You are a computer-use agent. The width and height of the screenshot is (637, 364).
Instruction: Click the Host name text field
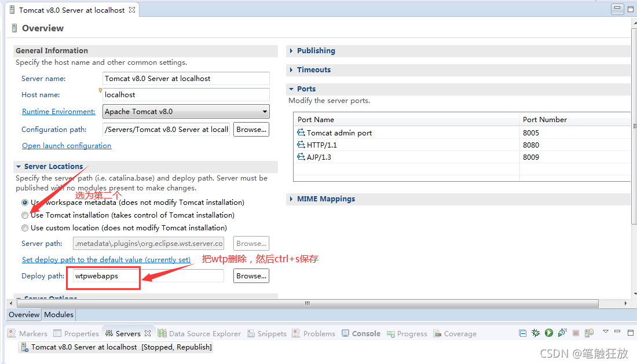click(186, 94)
